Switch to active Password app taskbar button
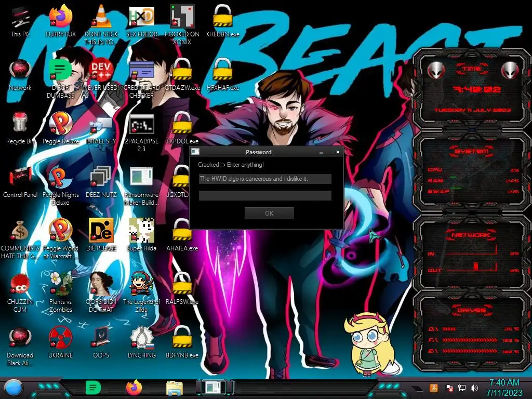 [215, 387]
